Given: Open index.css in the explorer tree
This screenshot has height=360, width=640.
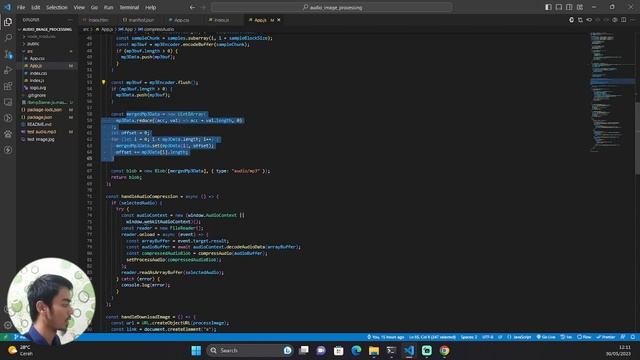Looking at the screenshot, I should pyautogui.click(x=47, y=73).
